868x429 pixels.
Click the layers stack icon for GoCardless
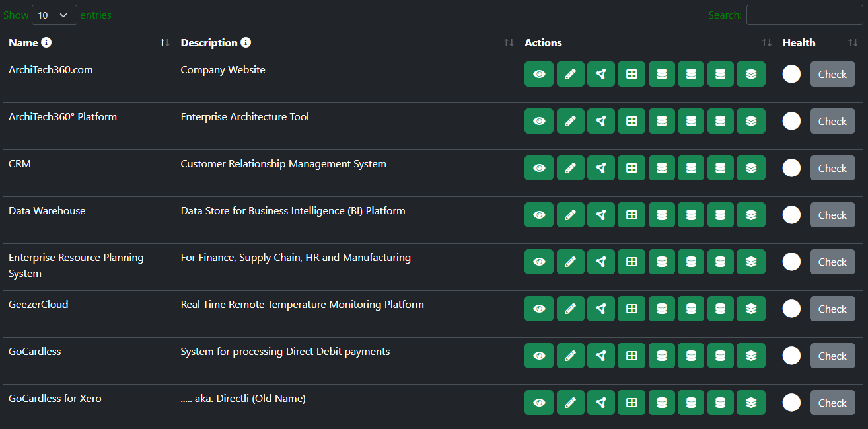750,356
